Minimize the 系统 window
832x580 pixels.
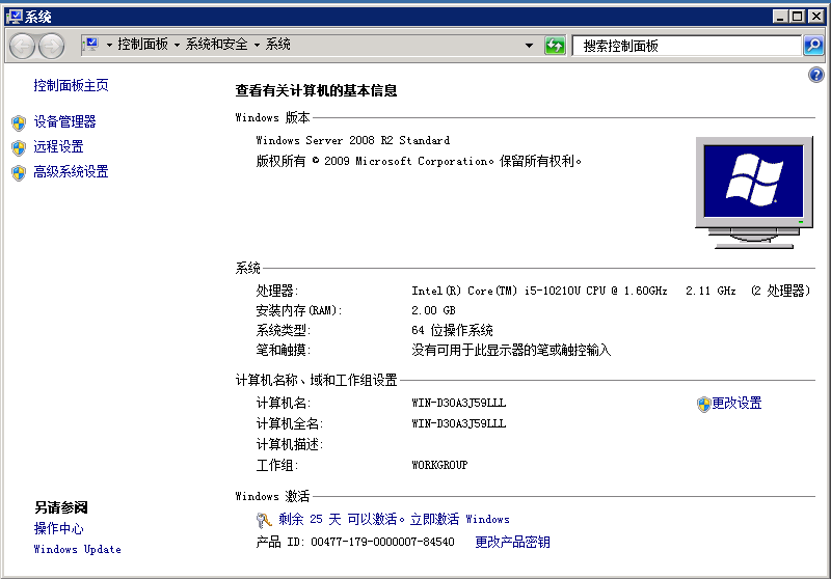coord(779,16)
